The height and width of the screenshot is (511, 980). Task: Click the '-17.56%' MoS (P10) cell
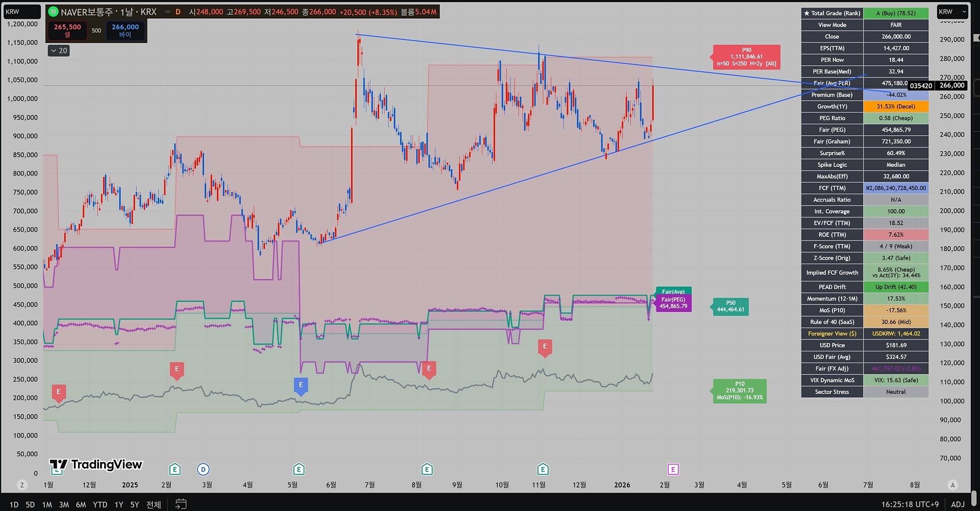(x=896, y=310)
